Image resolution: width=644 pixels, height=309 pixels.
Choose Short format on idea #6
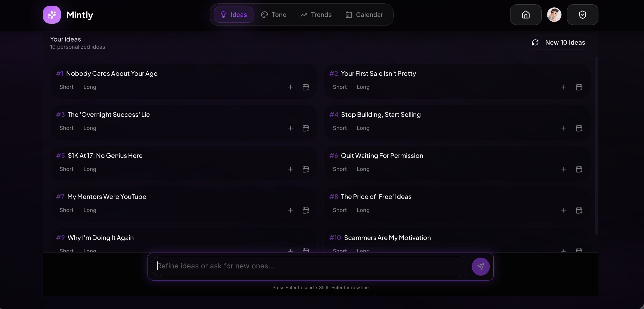click(x=340, y=169)
